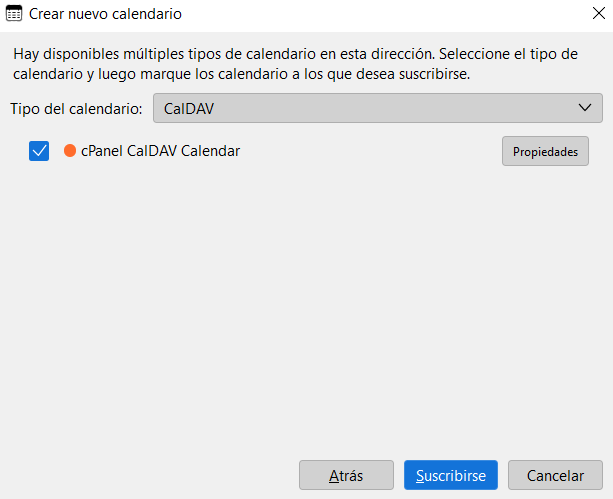Viewport: 613px width, 499px height.
Task: Open Propiedades for the cPanel calendar
Action: pyautogui.click(x=545, y=152)
